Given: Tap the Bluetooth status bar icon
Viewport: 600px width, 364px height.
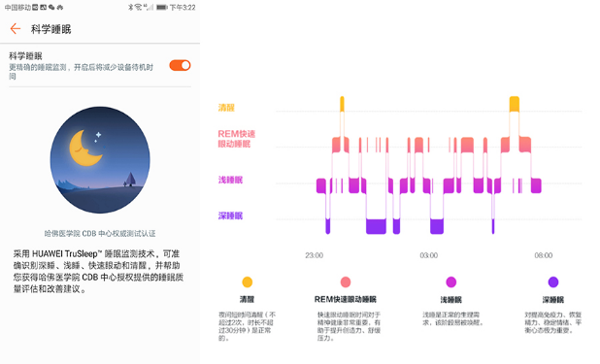Looking at the screenshot, I should point(130,7).
